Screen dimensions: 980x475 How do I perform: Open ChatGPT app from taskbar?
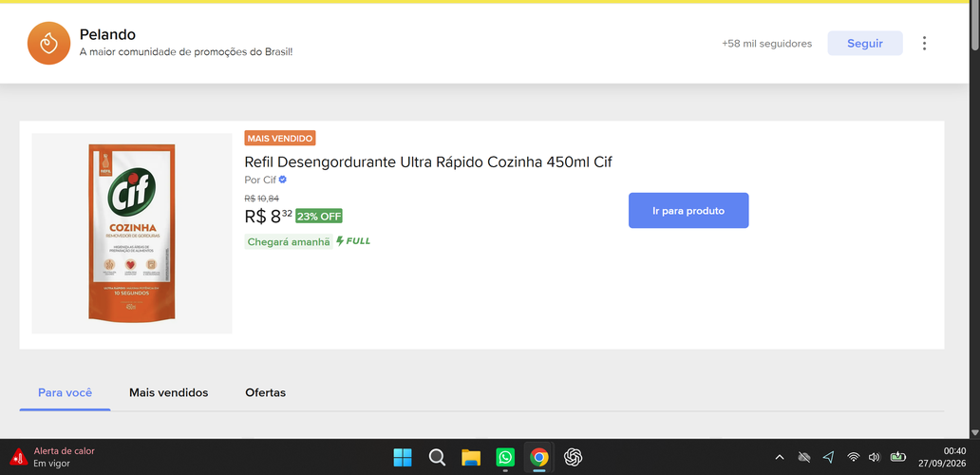(x=574, y=458)
